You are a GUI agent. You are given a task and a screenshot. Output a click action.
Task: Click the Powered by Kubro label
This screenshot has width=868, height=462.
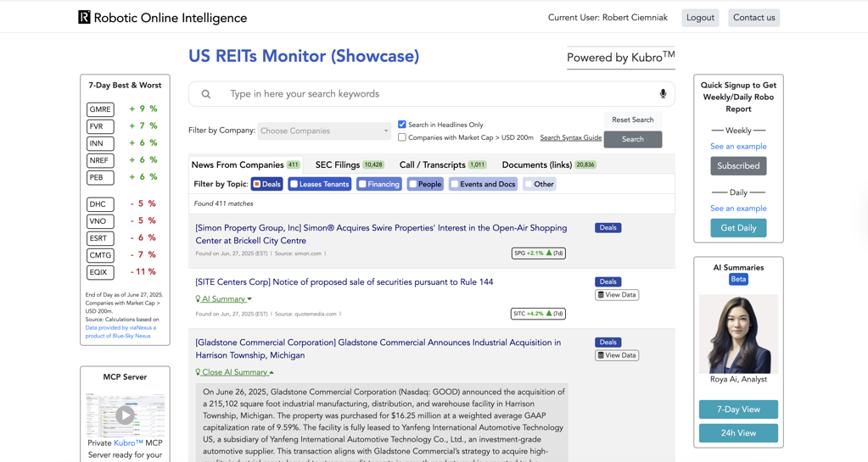click(x=620, y=57)
